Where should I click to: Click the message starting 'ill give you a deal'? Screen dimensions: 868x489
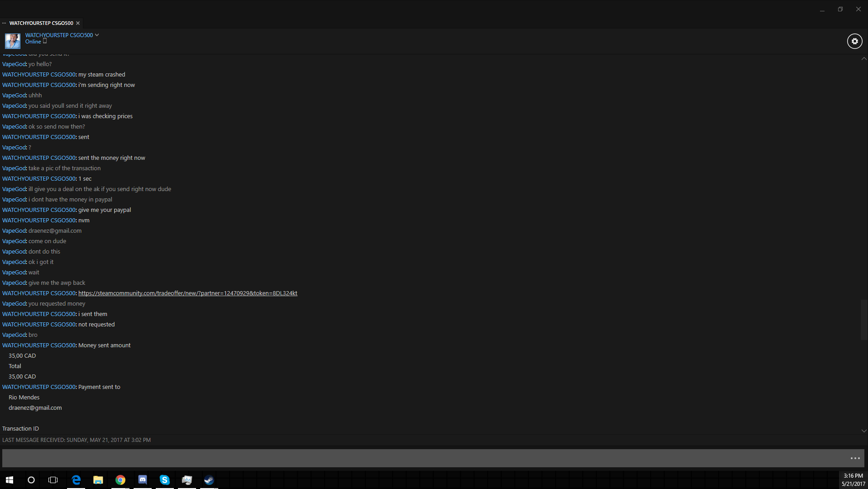(x=100, y=189)
